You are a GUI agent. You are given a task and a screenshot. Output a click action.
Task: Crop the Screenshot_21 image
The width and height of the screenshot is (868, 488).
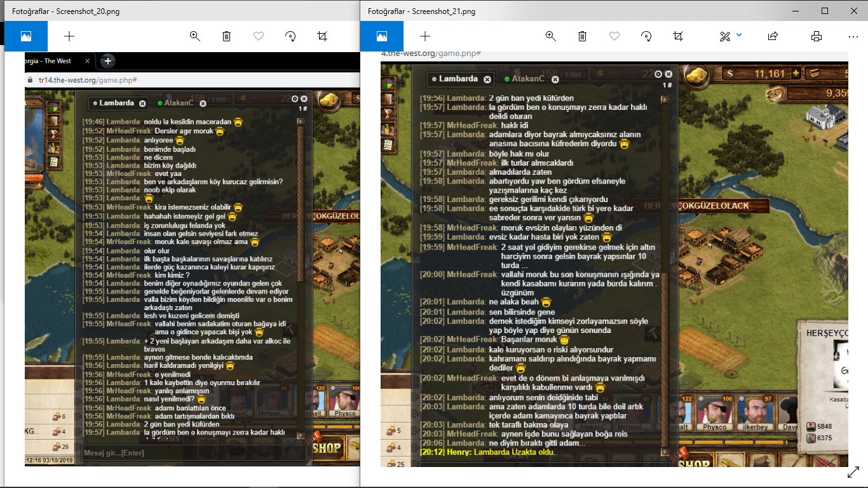tap(678, 36)
